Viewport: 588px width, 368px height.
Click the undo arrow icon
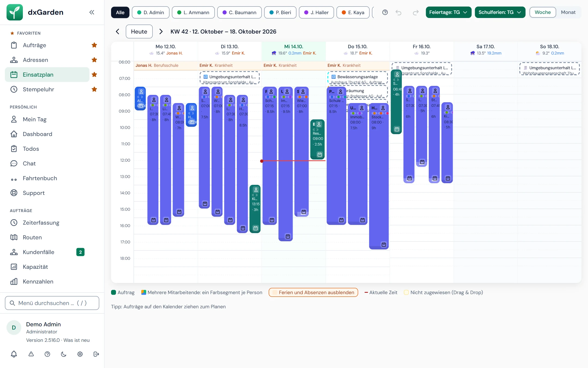(399, 12)
